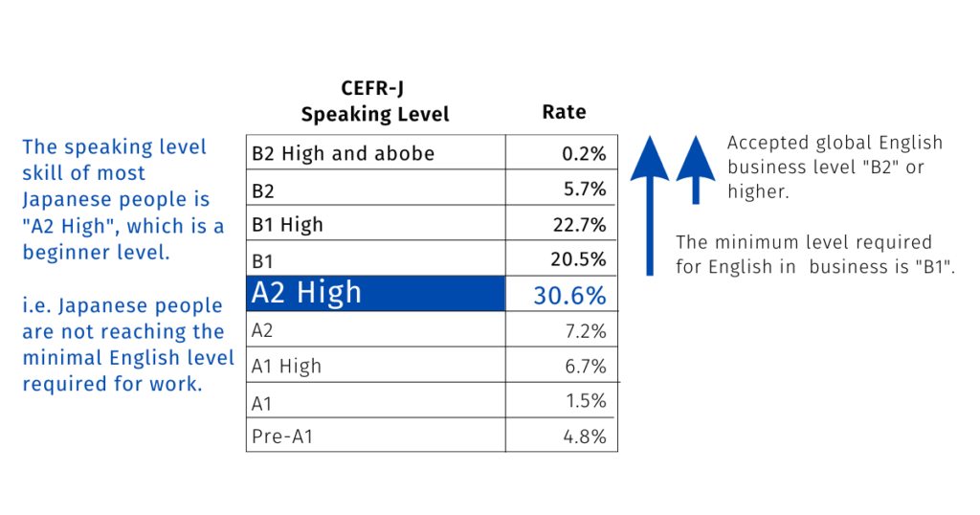980x515 pixels.
Task: Click the A1 High level cell
Action: click(286, 366)
